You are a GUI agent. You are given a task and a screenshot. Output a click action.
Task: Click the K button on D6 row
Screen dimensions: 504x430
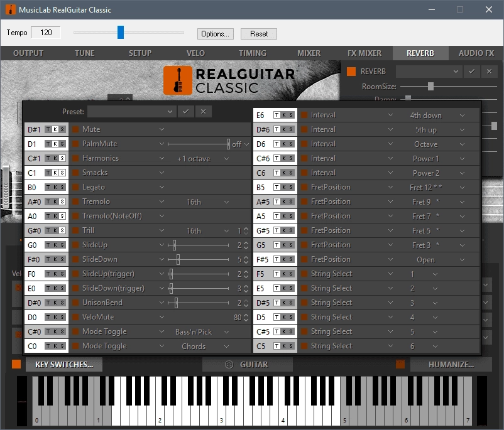coord(284,144)
